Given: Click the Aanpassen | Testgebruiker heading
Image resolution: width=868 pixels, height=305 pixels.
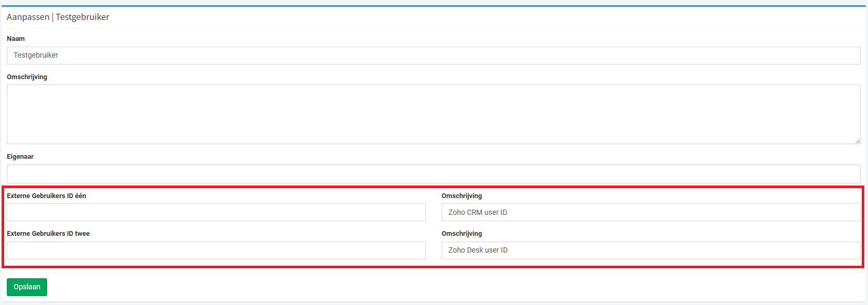Looking at the screenshot, I should coord(58,17).
